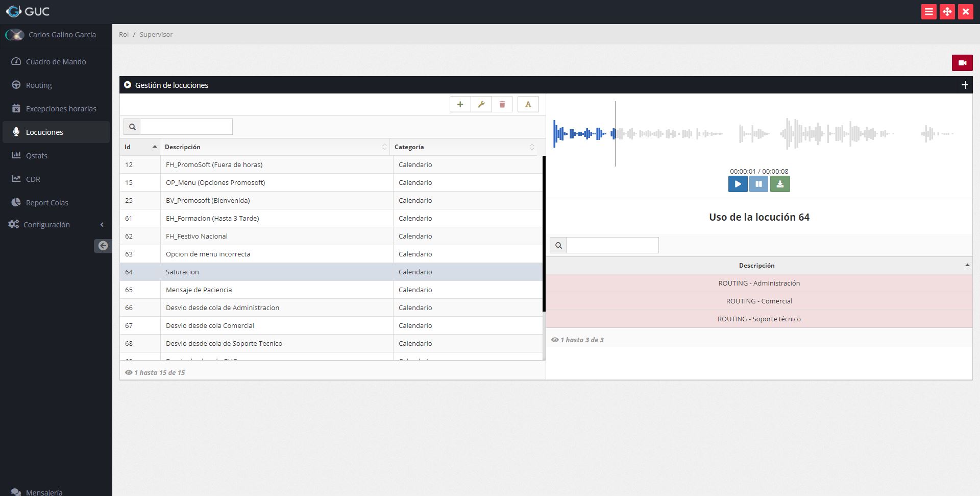Image resolution: width=980 pixels, height=496 pixels.
Task: Select ROUTING - Administración usage row
Action: pyautogui.click(x=759, y=283)
